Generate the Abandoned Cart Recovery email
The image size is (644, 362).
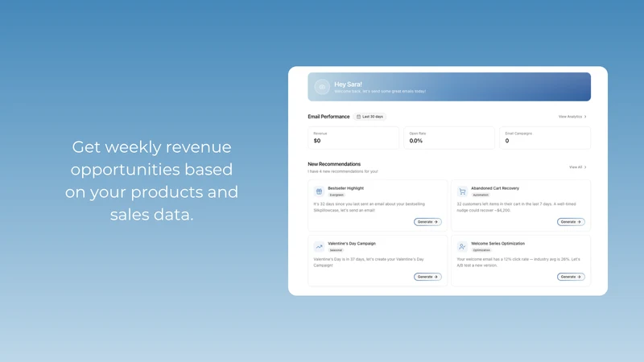coord(571,222)
